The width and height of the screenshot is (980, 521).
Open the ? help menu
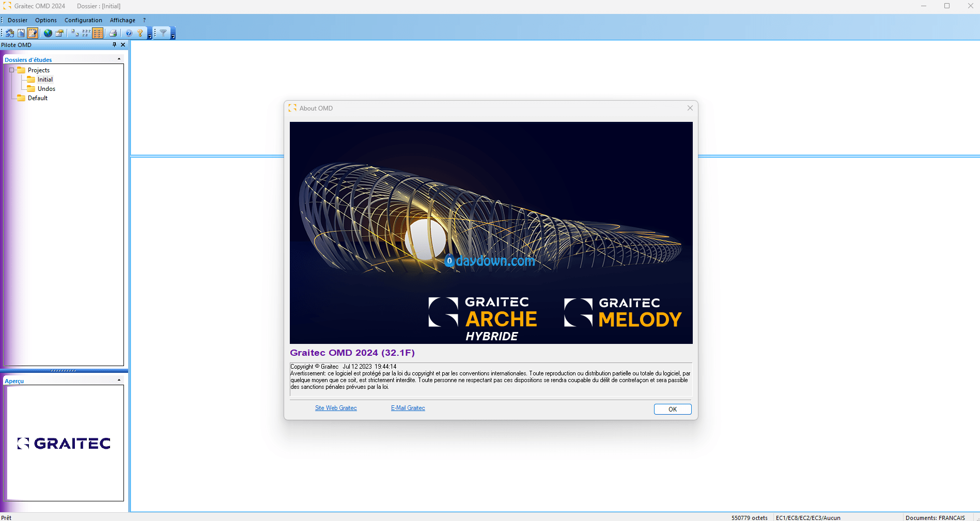pyautogui.click(x=144, y=20)
